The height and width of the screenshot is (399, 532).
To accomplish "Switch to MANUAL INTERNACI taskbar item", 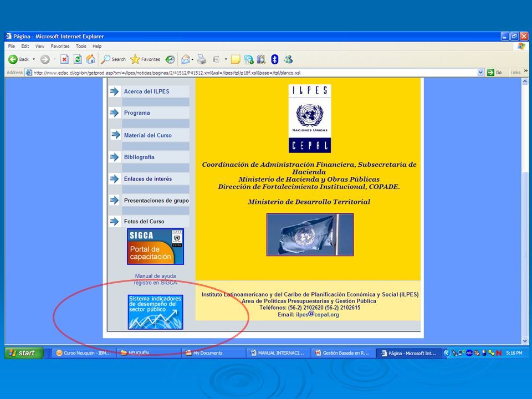I will tap(278, 353).
